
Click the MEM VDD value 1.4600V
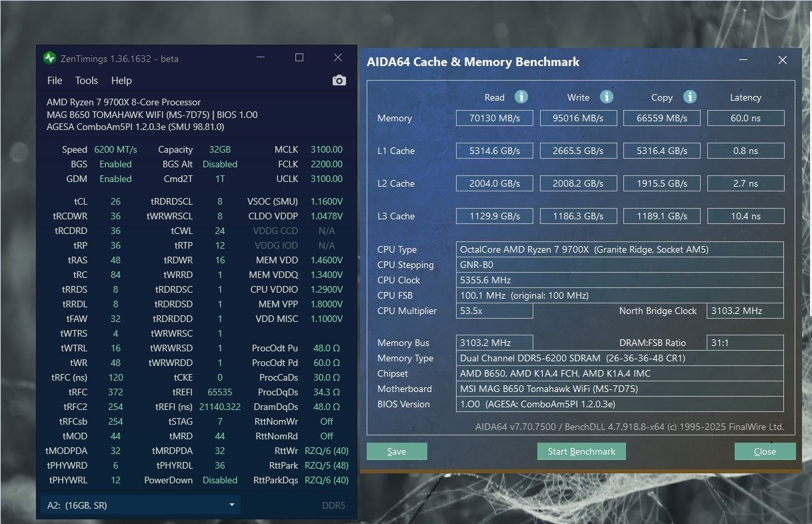click(x=327, y=260)
